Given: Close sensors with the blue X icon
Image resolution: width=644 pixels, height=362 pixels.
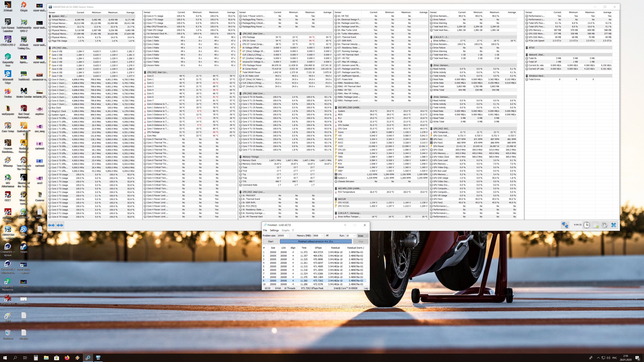Looking at the screenshot, I should click(613, 225).
